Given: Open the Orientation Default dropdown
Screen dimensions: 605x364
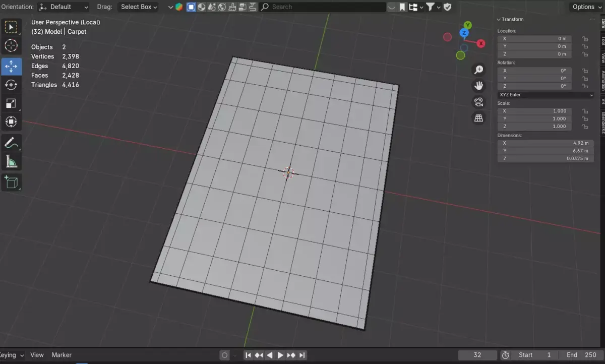Looking at the screenshot, I should pos(64,7).
